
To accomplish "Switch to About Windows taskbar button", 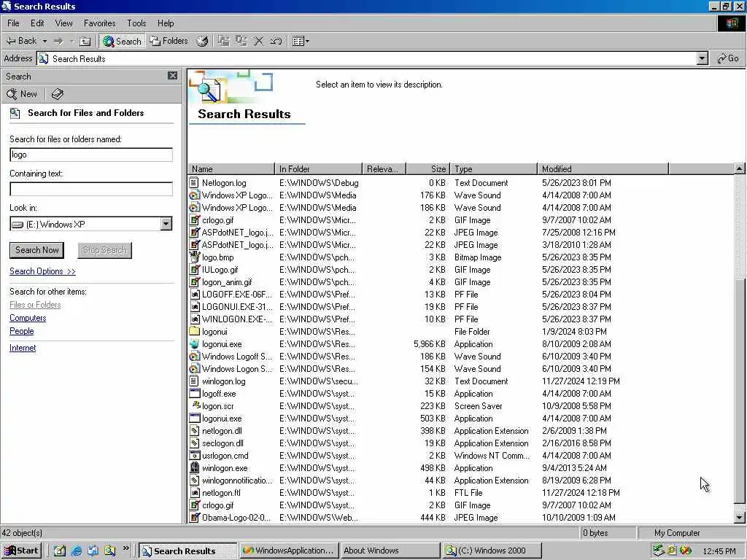I will 390,551.
